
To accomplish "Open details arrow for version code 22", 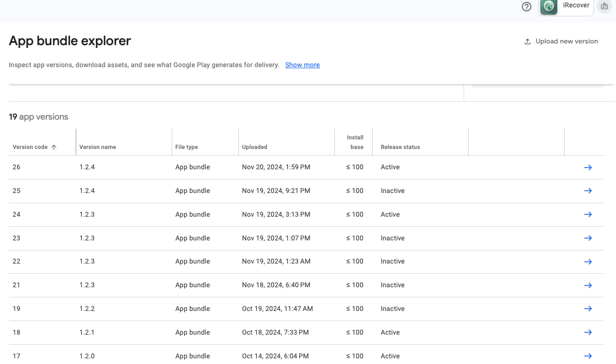I will [x=588, y=262].
